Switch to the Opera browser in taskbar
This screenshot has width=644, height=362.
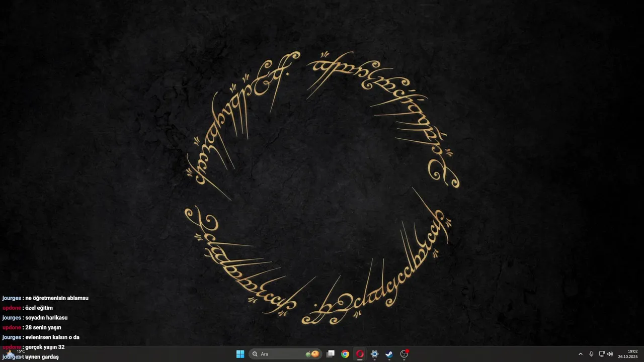click(360, 354)
